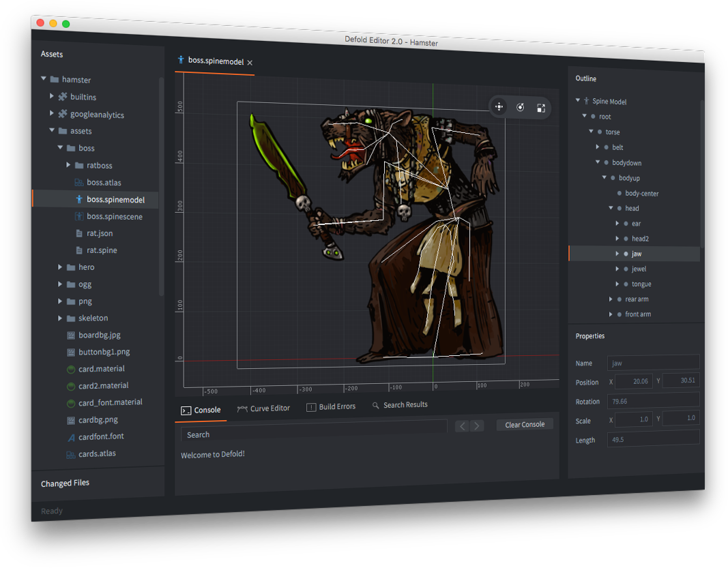The width and height of the screenshot is (728, 568).
Task: Expand the rear arm node
Action: [610, 299]
